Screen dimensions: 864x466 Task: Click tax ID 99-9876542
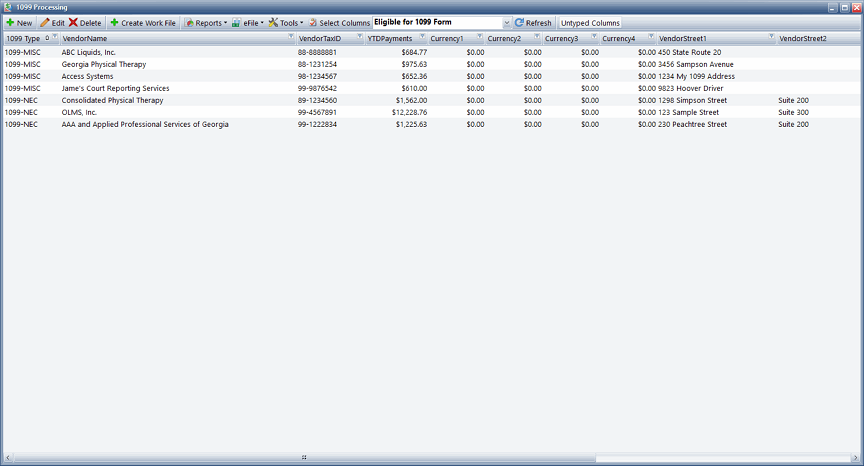[x=317, y=88]
